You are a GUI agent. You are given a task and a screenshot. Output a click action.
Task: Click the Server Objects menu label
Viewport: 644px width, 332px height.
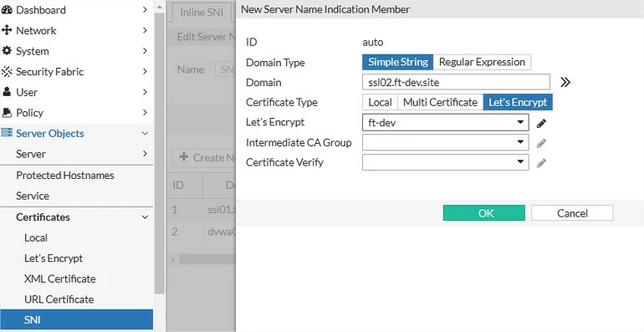click(x=49, y=133)
